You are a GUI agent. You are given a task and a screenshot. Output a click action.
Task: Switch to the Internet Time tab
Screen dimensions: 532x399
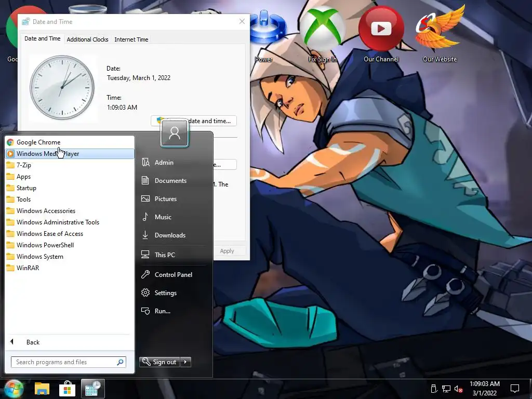click(x=131, y=39)
